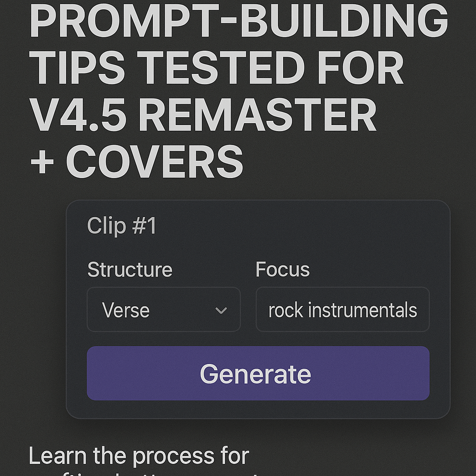The image size is (476, 476).
Task: Click the word 'Generate' on the button
Action: [x=255, y=373]
